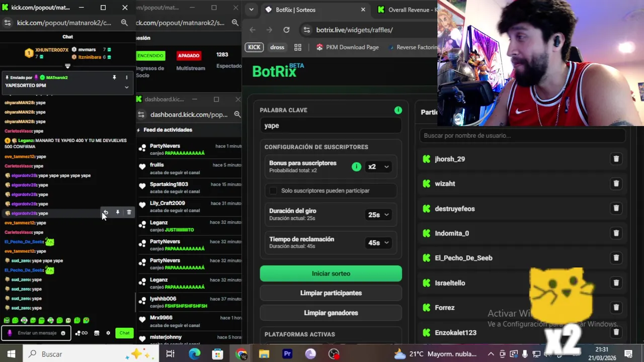Toggle the ENCENDIDO status in dashboard
This screenshot has height=362, width=644.
tap(150, 55)
